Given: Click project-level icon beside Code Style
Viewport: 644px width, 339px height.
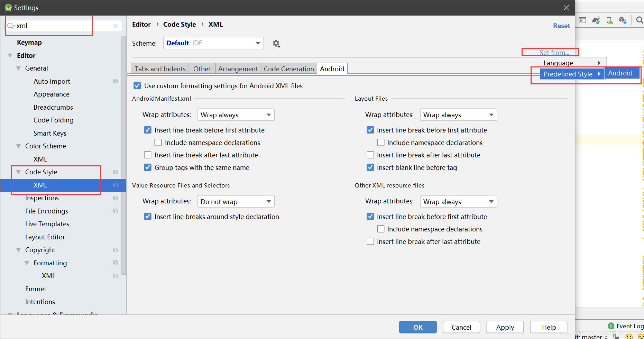Looking at the screenshot, I should (116, 172).
